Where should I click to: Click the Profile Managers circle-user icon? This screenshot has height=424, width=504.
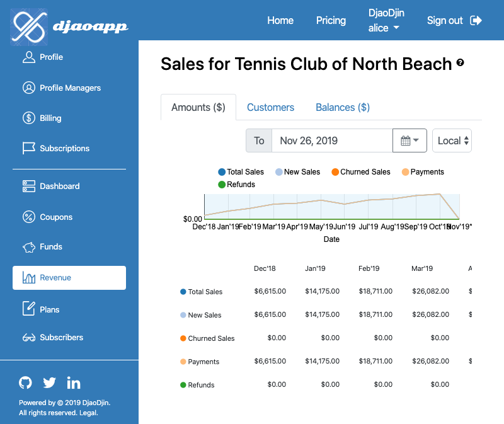point(29,88)
